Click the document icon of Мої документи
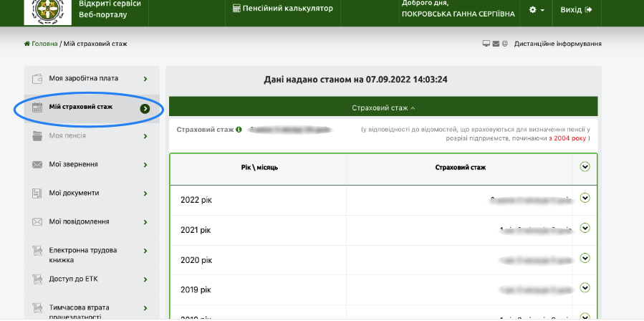644x321 pixels. coord(37,193)
